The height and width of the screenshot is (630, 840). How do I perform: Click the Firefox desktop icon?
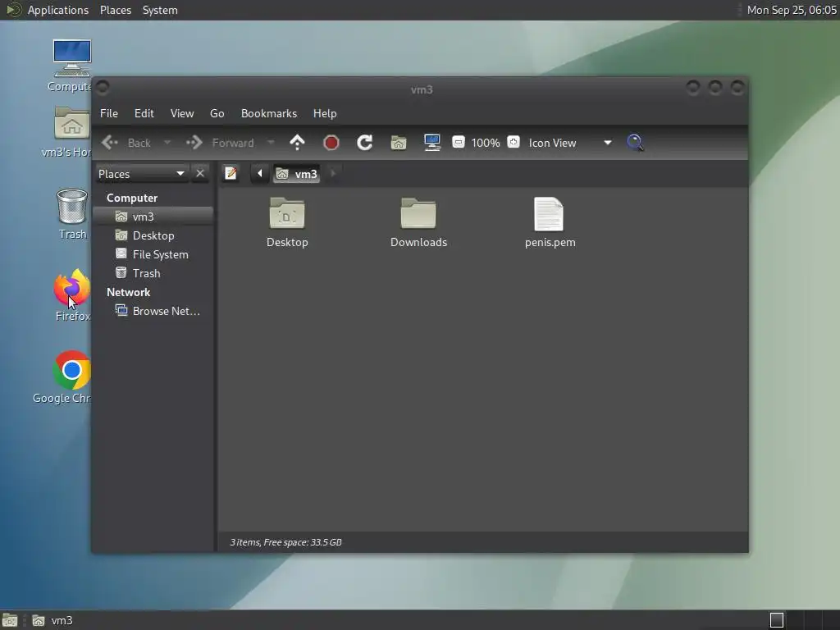[72, 294]
